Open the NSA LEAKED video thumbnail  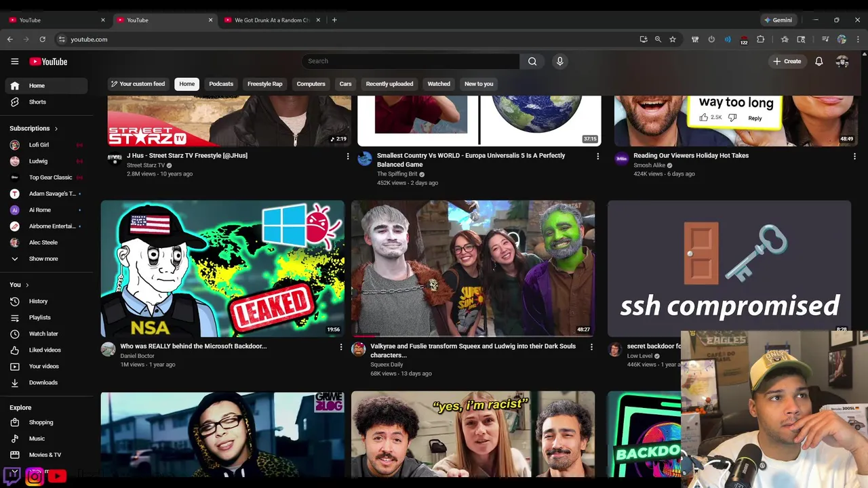point(222,268)
